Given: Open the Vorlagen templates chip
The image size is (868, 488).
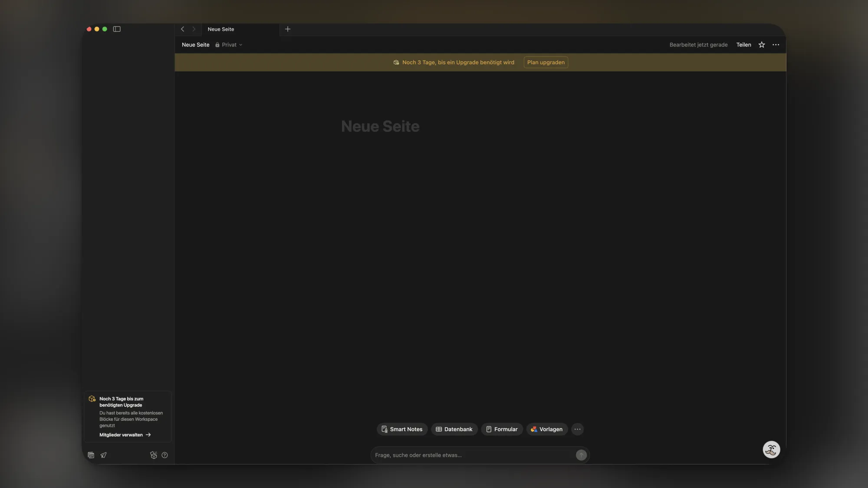Looking at the screenshot, I should [x=547, y=429].
